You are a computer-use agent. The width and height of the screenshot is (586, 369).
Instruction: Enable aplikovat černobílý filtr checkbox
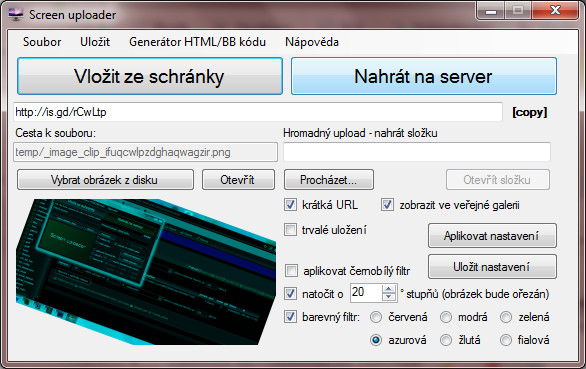pyautogui.click(x=291, y=271)
